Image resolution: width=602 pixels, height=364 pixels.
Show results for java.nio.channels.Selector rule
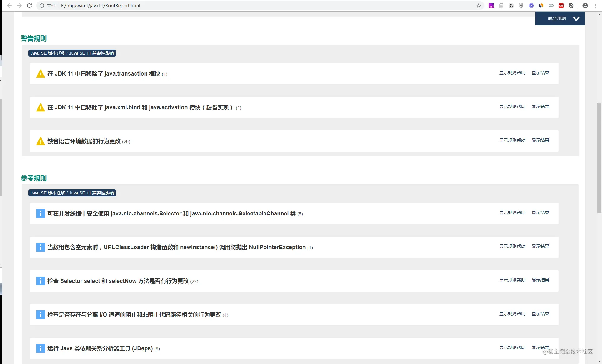540,213
